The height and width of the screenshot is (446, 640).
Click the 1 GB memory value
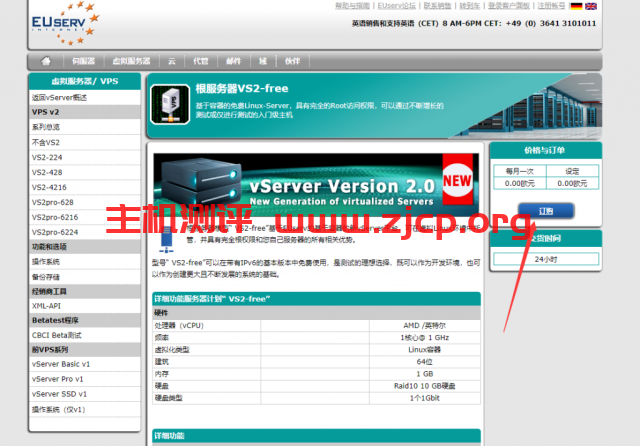tap(424, 374)
